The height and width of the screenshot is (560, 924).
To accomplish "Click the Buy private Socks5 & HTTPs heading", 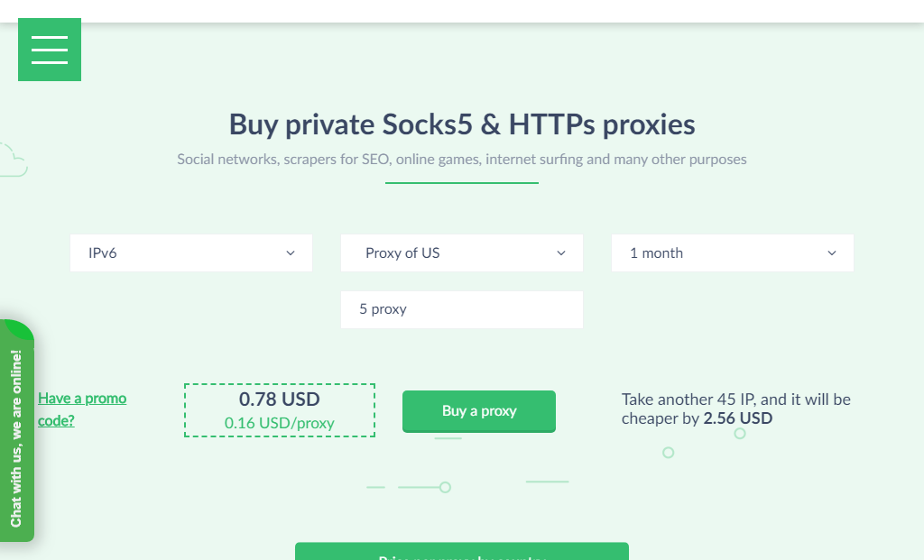I will pos(461,124).
